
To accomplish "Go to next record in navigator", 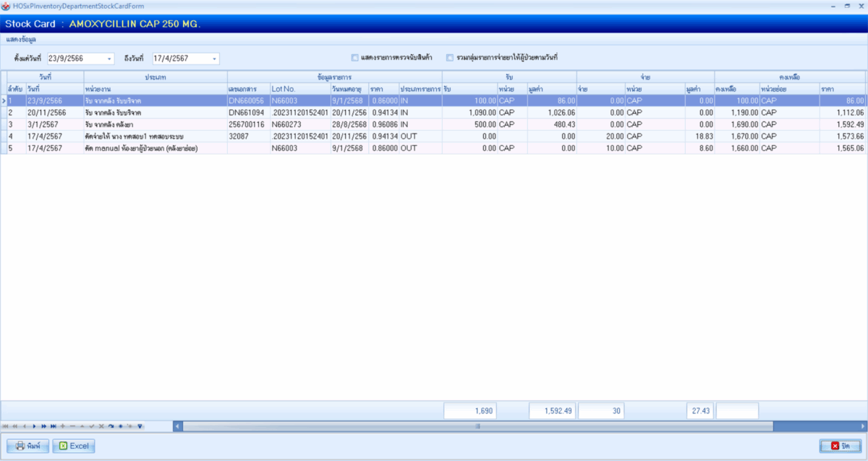I will click(35, 426).
